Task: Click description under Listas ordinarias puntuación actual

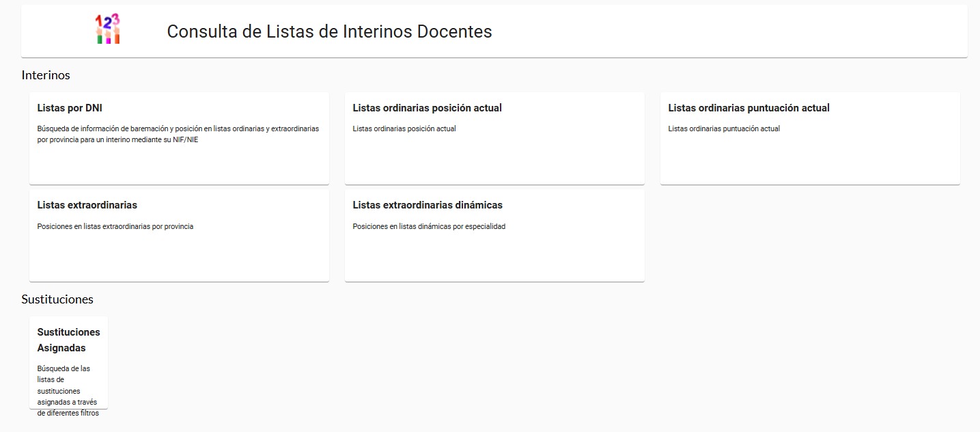Action: [x=723, y=129]
